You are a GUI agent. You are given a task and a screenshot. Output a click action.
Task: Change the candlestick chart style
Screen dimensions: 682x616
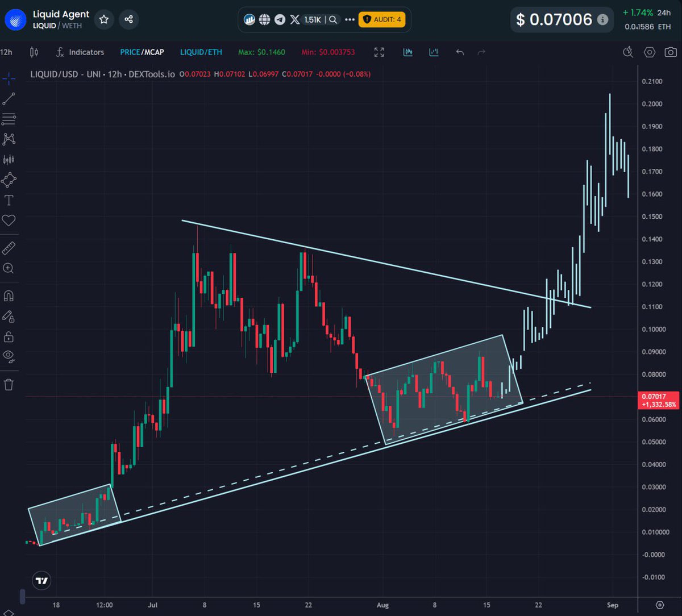click(34, 52)
